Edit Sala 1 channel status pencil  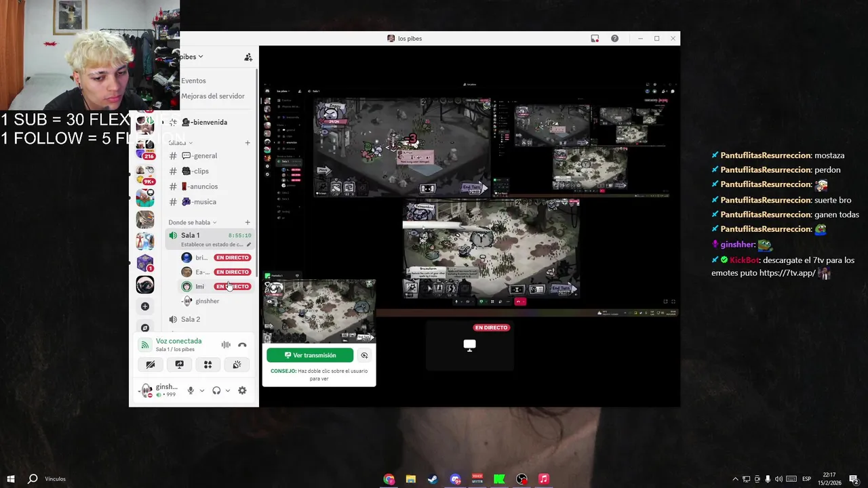click(249, 245)
